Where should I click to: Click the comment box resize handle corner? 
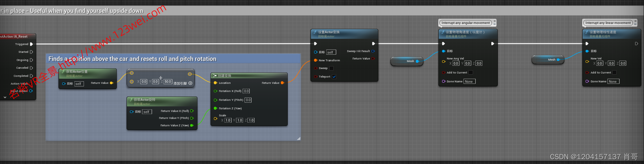click(299, 139)
